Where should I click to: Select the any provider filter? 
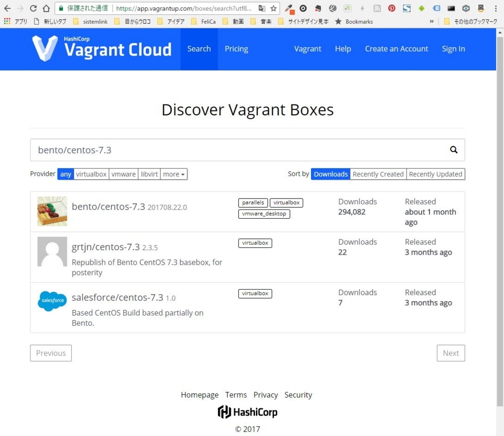(x=65, y=174)
